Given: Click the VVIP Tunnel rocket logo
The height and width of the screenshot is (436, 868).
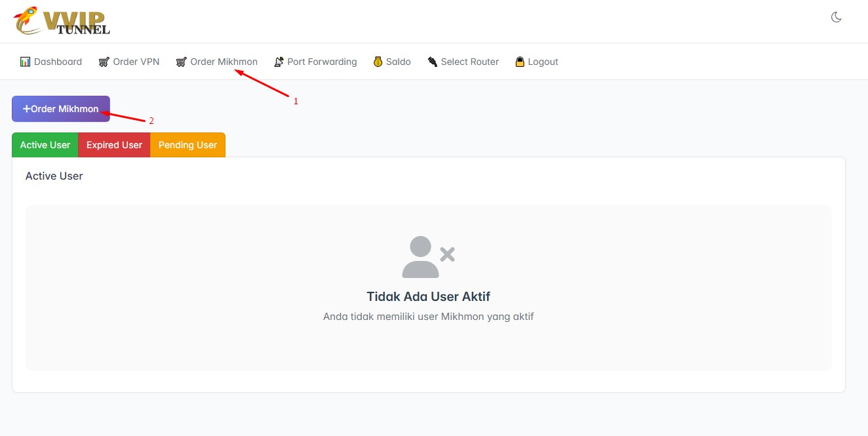Looking at the screenshot, I should pyautogui.click(x=62, y=20).
